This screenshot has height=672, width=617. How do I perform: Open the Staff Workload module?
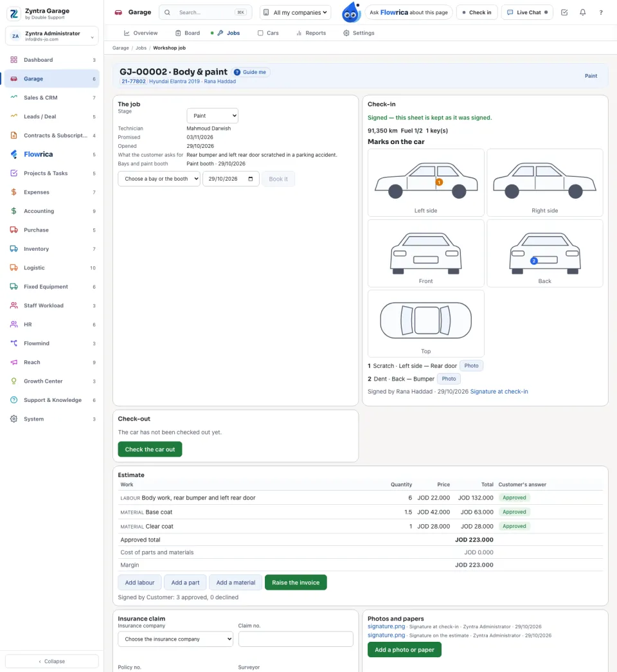(52, 305)
